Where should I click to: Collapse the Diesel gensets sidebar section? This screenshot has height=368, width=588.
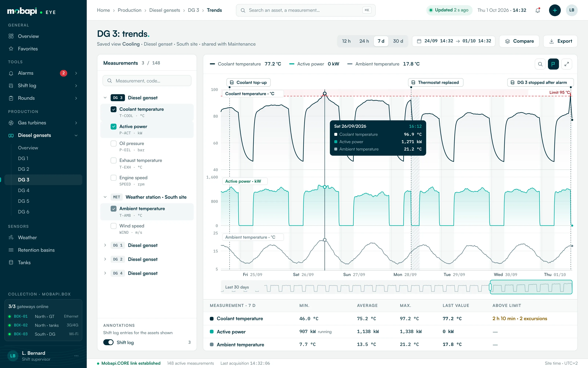[x=76, y=136]
